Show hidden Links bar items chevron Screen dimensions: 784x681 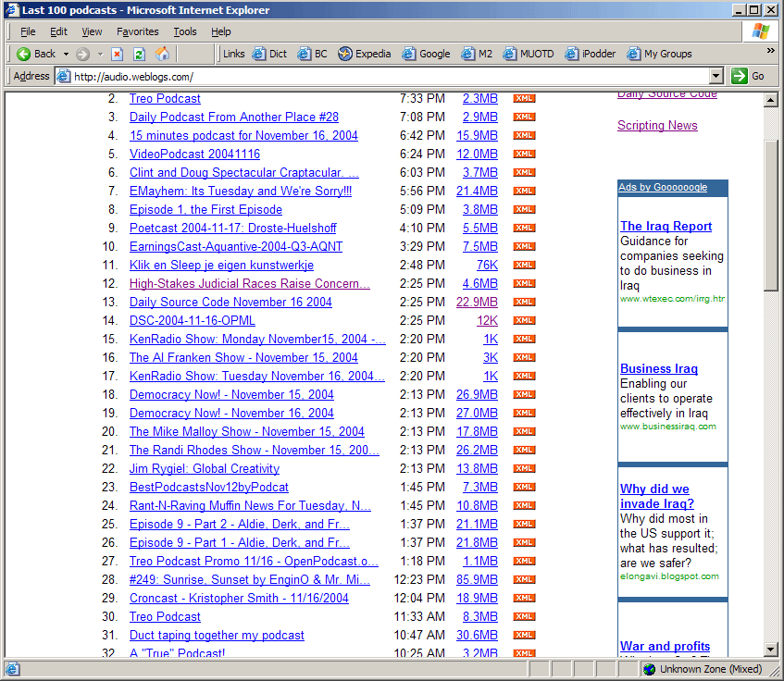[770, 54]
